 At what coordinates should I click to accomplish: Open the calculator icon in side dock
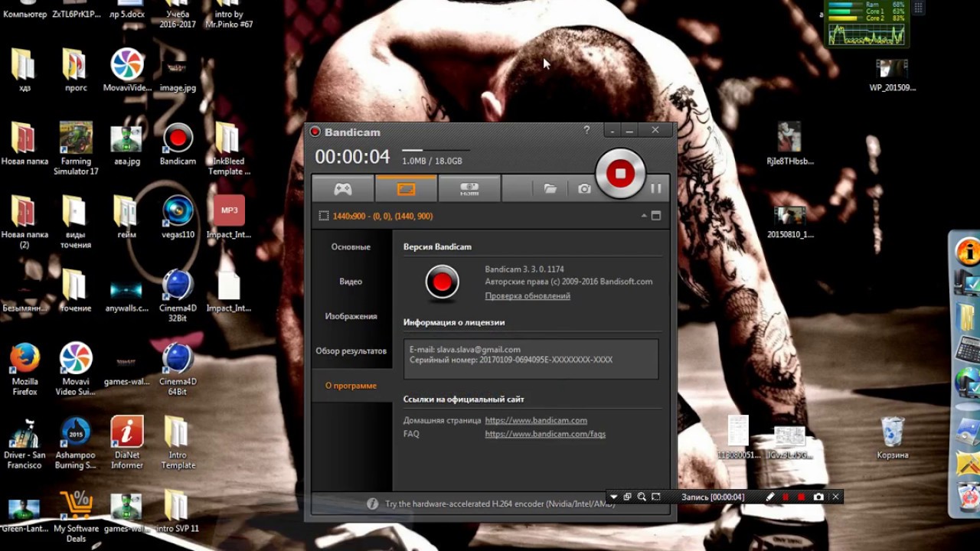point(969,349)
